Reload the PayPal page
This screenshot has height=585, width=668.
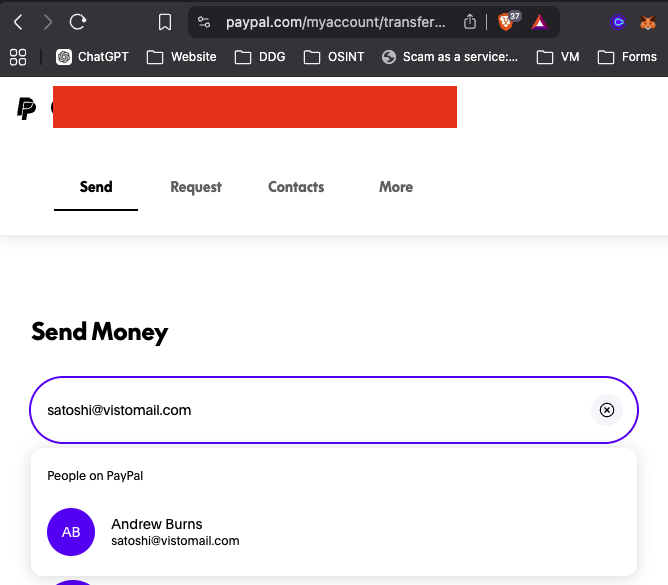78,22
